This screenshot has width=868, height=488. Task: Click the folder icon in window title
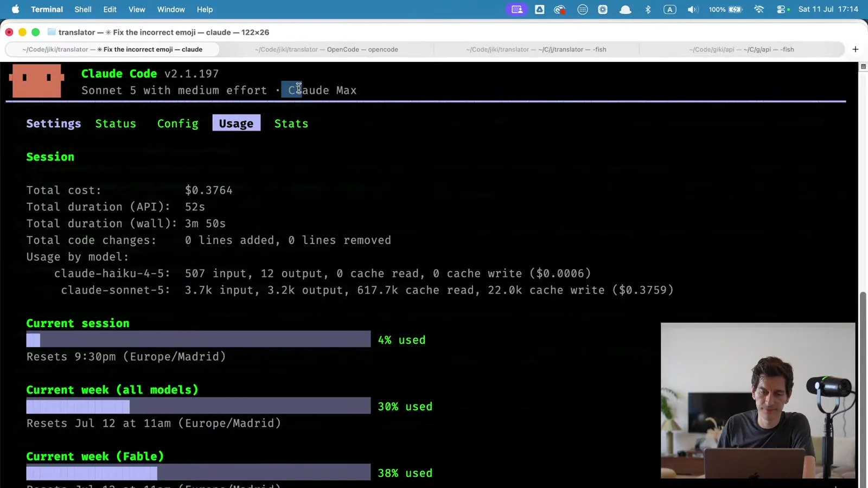52,32
